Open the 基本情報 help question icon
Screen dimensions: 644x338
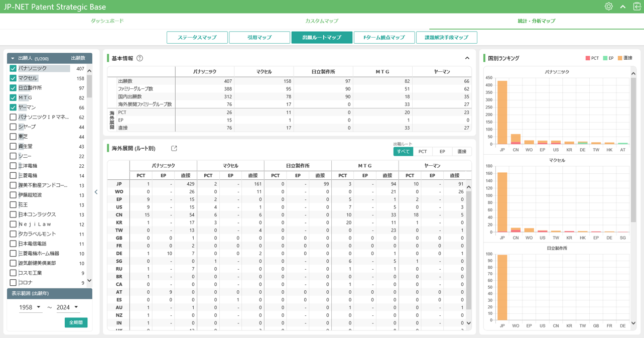[140, 58]
